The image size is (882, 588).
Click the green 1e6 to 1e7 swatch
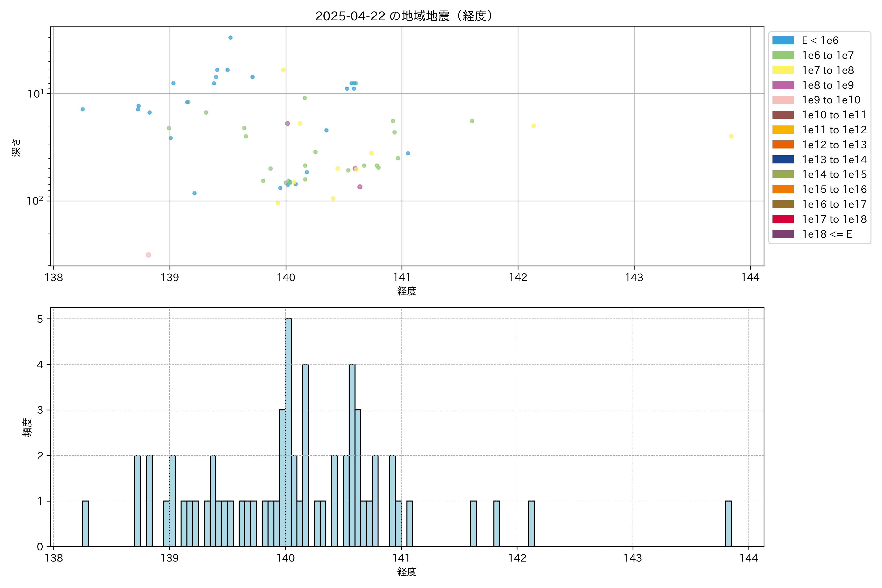783,55
